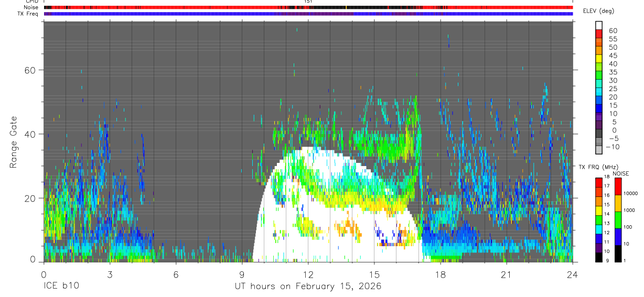Click the 'Noise' row label at top left
Screen dimensions: 644x297
click(x=31, y=7)
